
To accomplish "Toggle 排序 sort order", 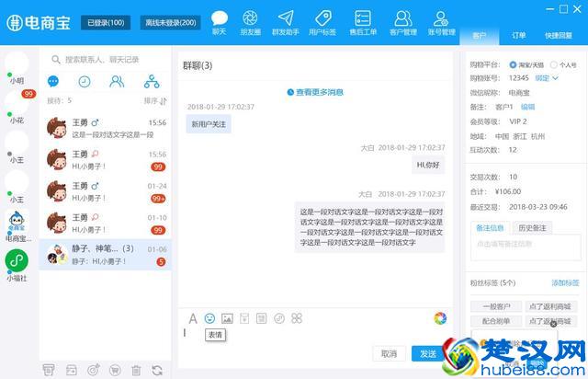I will pos(155,100).
